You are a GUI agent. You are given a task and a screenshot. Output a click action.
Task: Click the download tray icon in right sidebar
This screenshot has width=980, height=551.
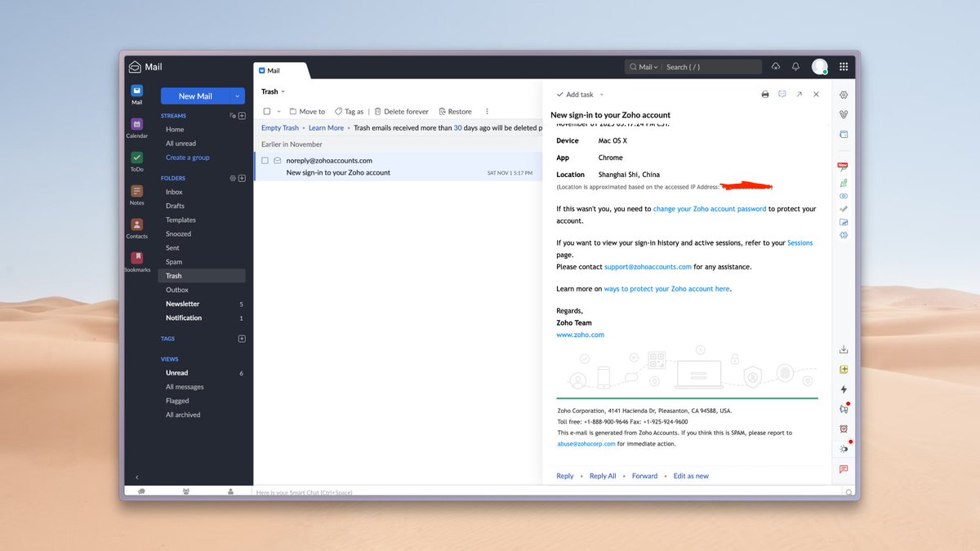[844, 349]
